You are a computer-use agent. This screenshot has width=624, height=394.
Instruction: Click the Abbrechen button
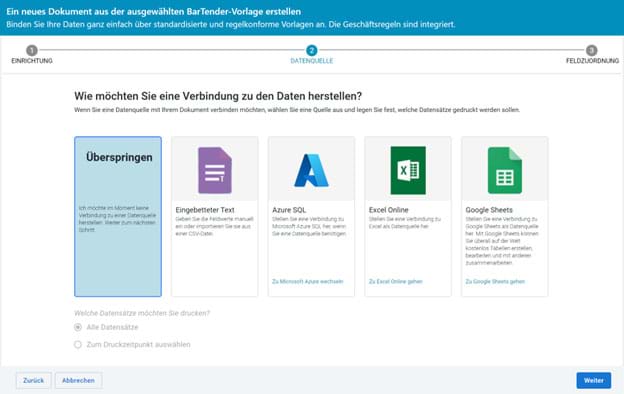click(78, 380)
